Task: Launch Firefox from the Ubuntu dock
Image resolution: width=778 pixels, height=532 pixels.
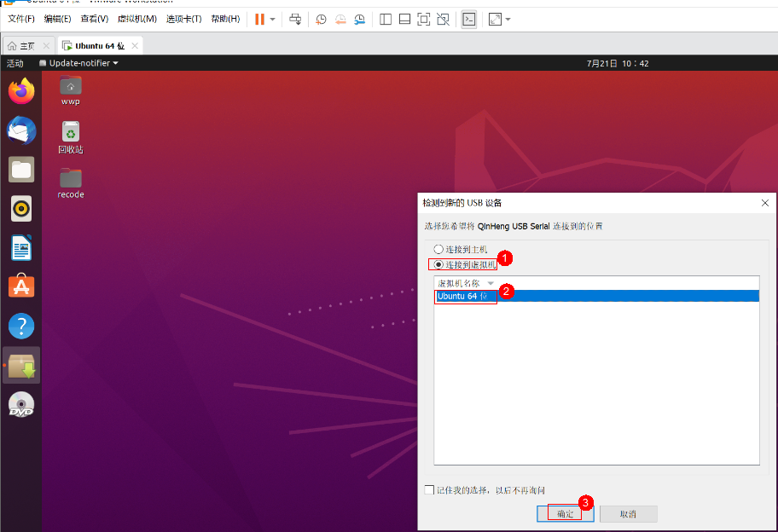Action: 21,91
